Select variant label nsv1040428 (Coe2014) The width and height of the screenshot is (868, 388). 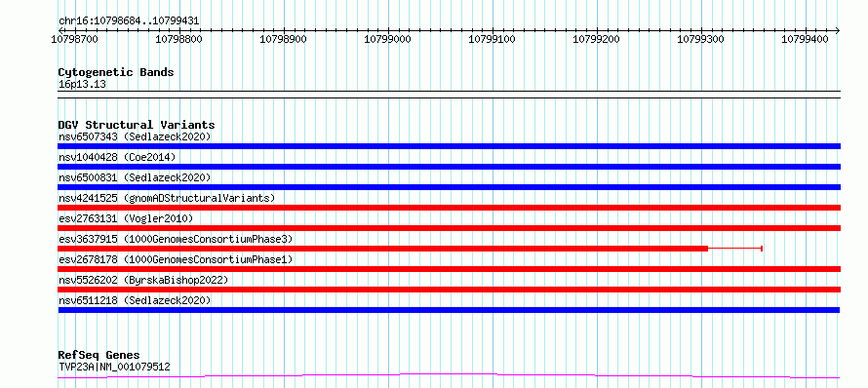117,157
